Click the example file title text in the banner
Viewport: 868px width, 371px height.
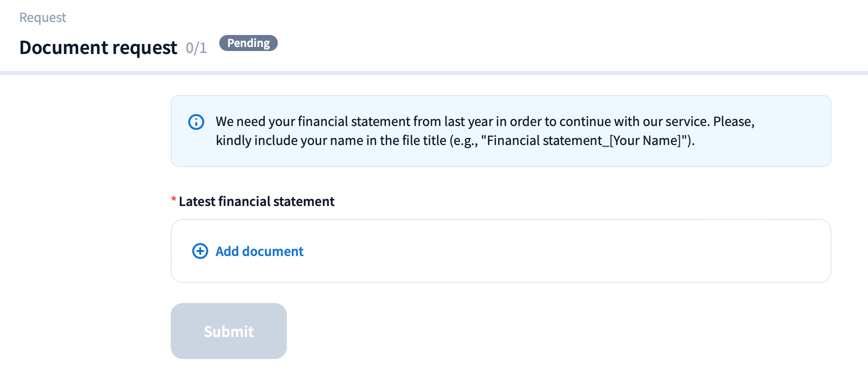click(583, 140)
